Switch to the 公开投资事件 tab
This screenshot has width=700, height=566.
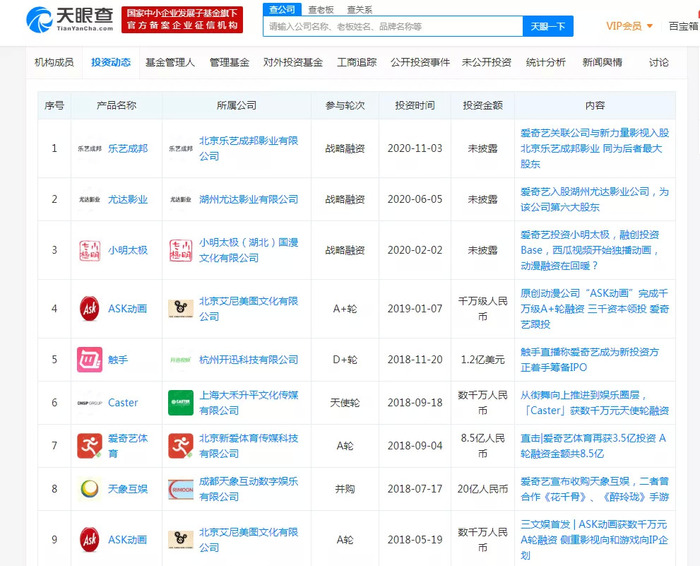pos(420,62)
